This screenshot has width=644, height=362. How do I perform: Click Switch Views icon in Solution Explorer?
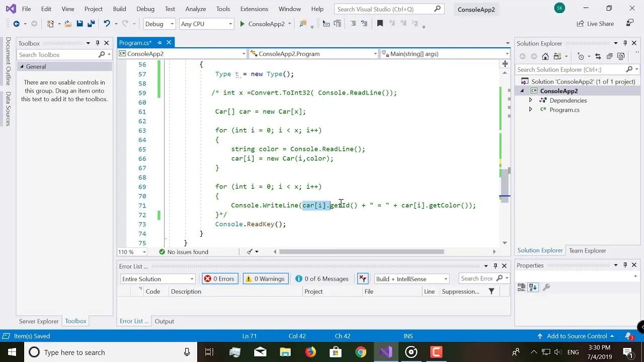pyautogui.click(x=557, y=56)
